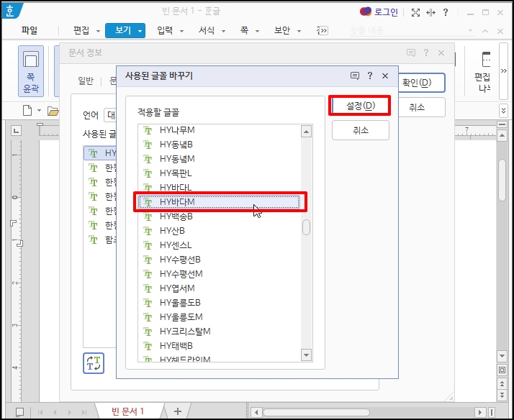Open the 서식 menu
The height and width of the screenshot is (420, 514).
click(207, 30)
